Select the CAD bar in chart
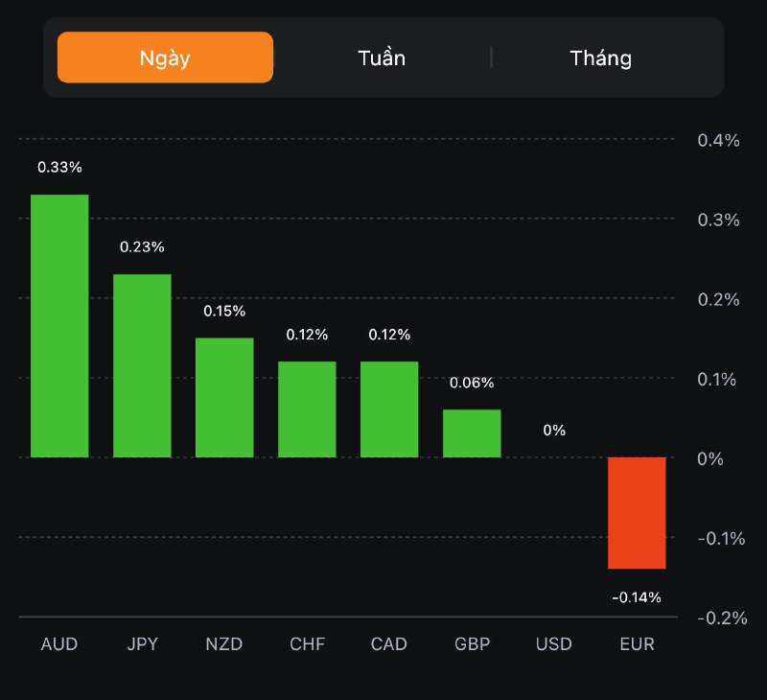 [389, 409]
